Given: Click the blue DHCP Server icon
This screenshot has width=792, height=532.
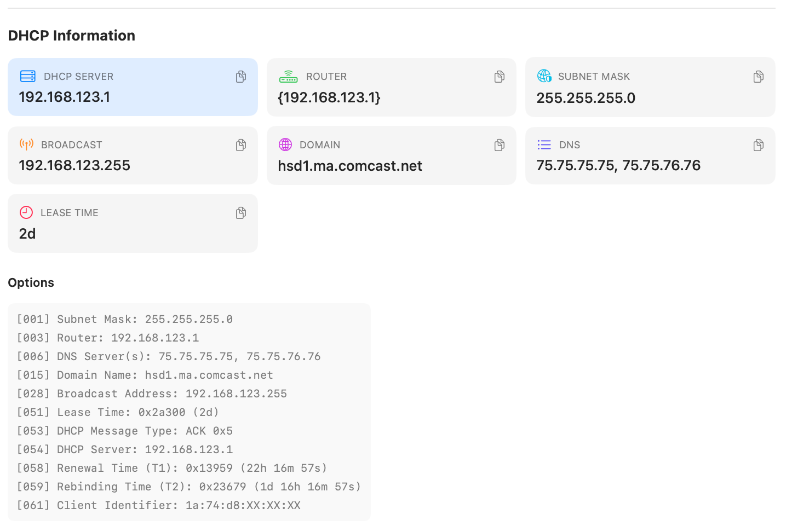Looking at the screenshot, I should pos(28,76).
